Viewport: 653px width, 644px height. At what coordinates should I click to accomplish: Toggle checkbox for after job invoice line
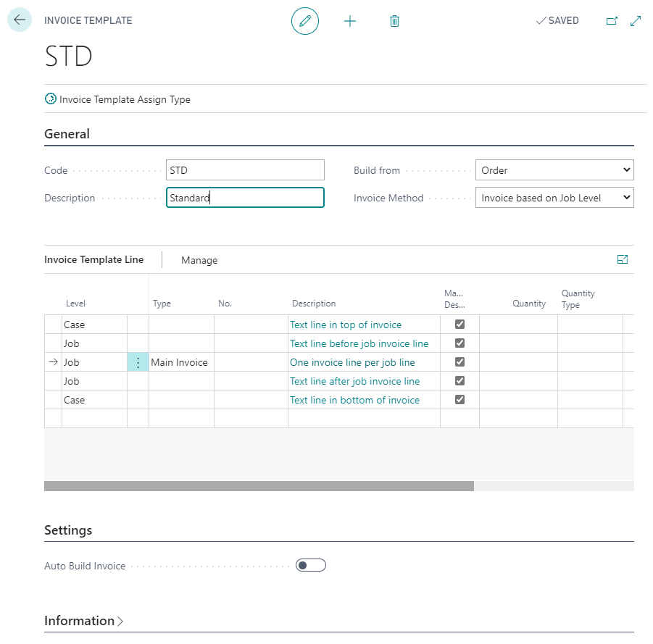coord(459,380)
